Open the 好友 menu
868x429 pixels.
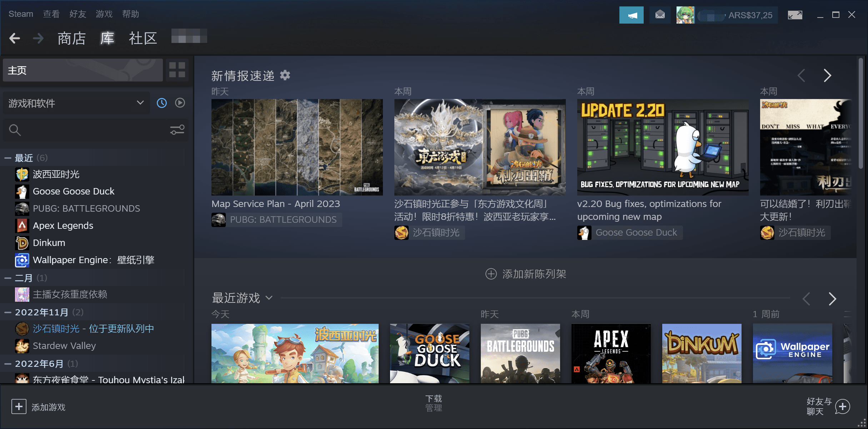point(78,14)
